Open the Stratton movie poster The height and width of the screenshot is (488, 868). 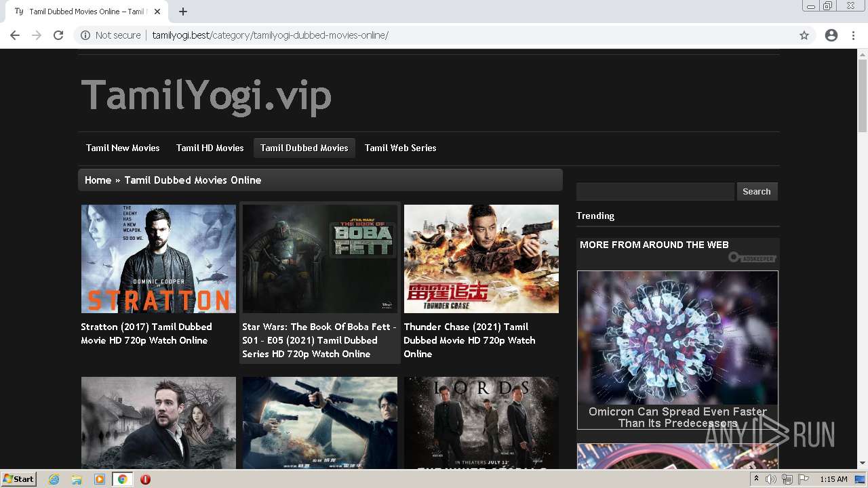(159, 259)
